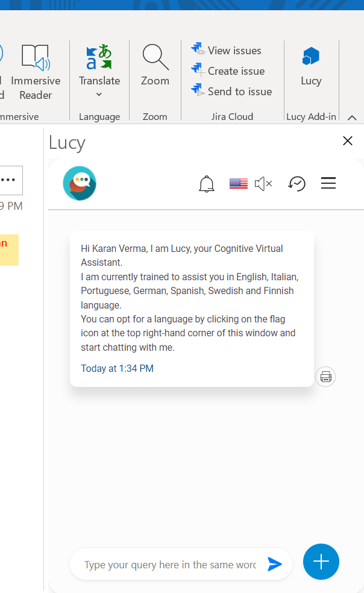Click the three-dots more actions button
Image resolution: width=364 pixels, height=593 pixels.
pyautogui.click(x=9, y=180)
